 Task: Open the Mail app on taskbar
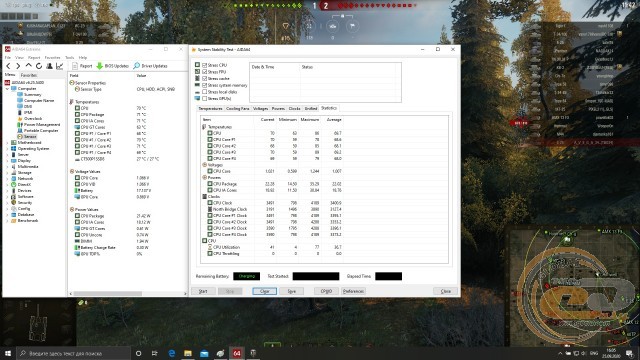click(x=204, y=353)
